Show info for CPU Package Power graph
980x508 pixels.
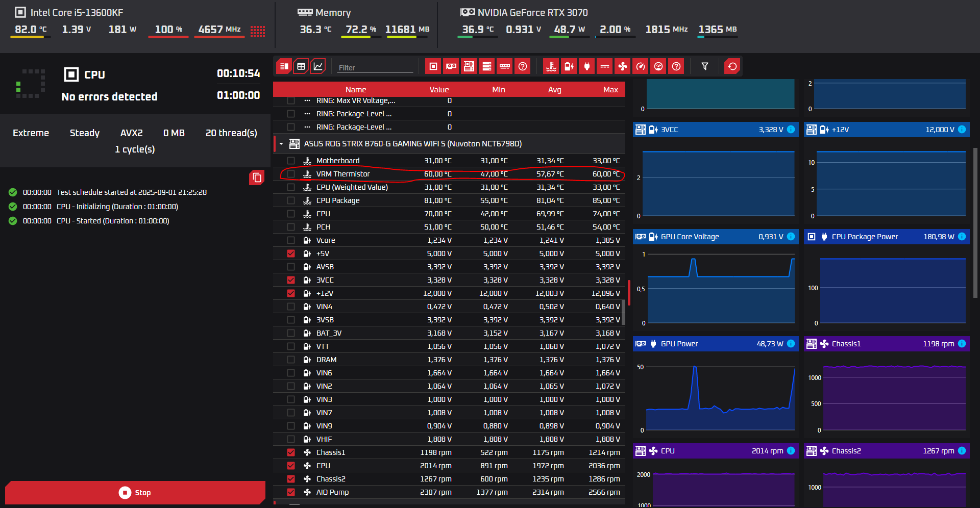pyautogui.click(x=962, y=237)
